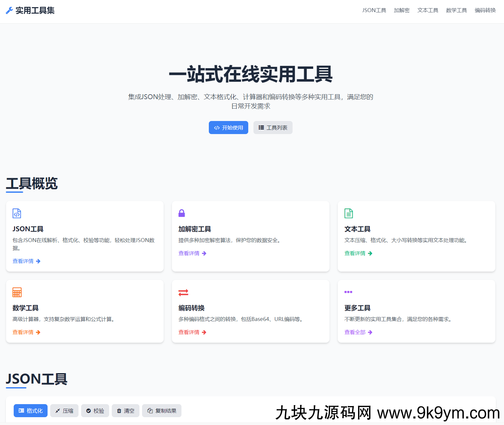Click the orange calculator icon
This screenshot has height=425, width=504.
[17, 292]
